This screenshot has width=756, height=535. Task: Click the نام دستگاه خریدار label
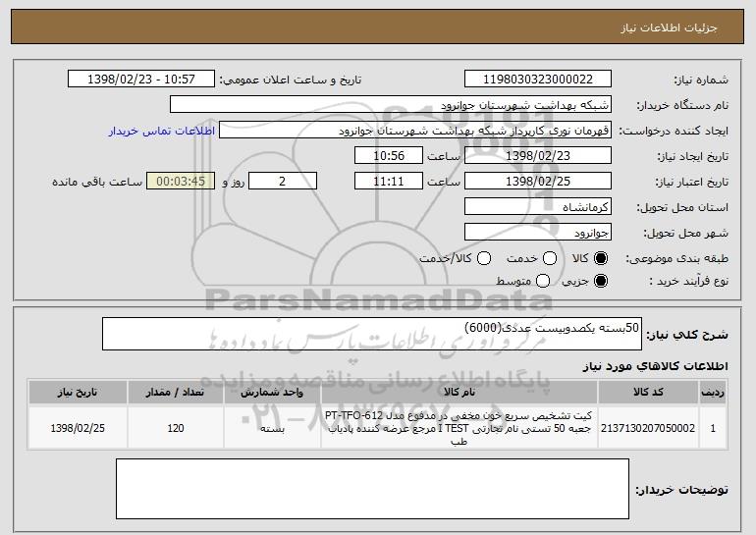click(x=682, y=105)
